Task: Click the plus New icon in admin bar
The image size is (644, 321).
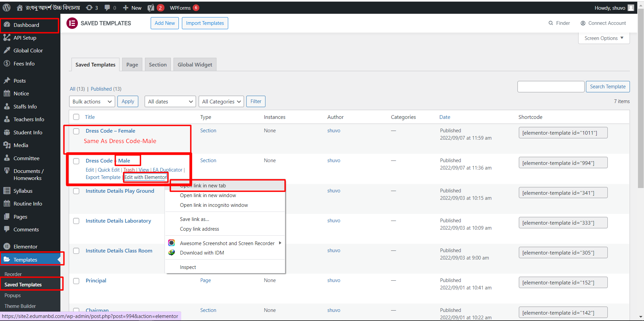Action: [x=126, y=8]
